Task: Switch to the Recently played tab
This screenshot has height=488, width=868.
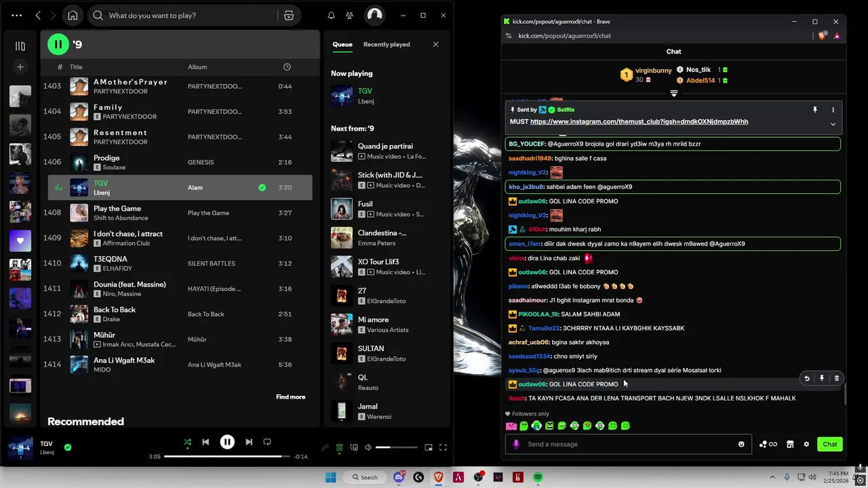Action: [x=387, y=45]
